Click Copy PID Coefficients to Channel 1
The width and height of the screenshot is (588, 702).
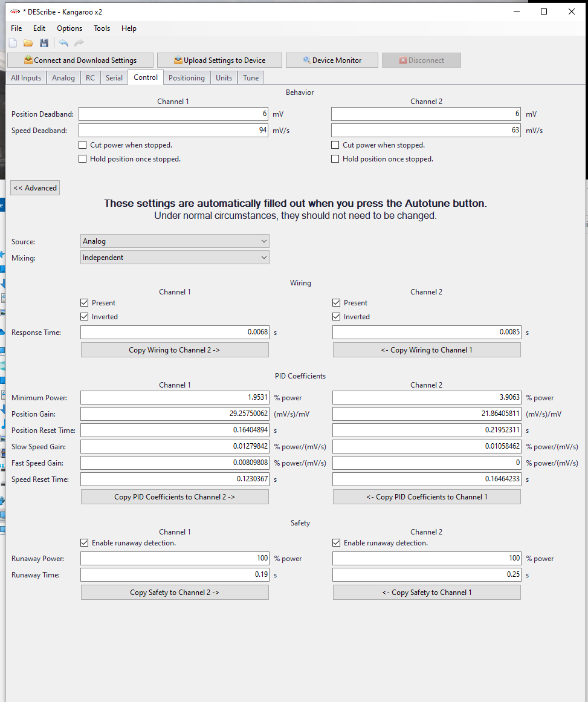coord(427,497)
